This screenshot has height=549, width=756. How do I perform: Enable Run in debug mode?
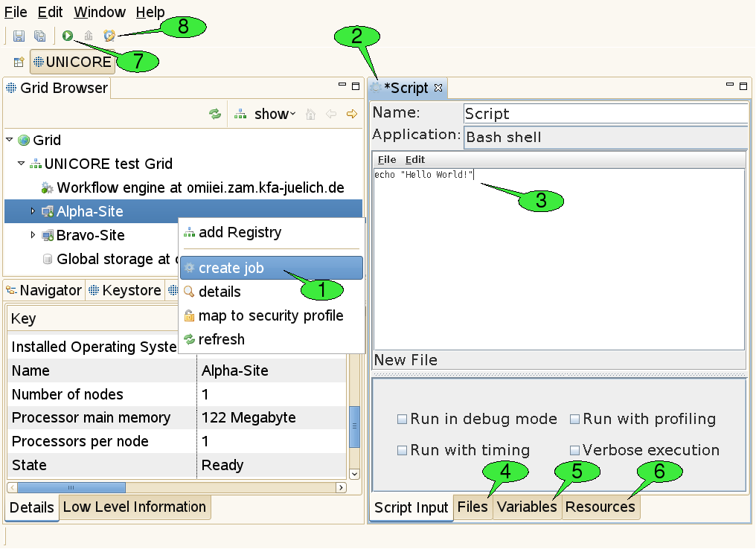pos(402,420)
